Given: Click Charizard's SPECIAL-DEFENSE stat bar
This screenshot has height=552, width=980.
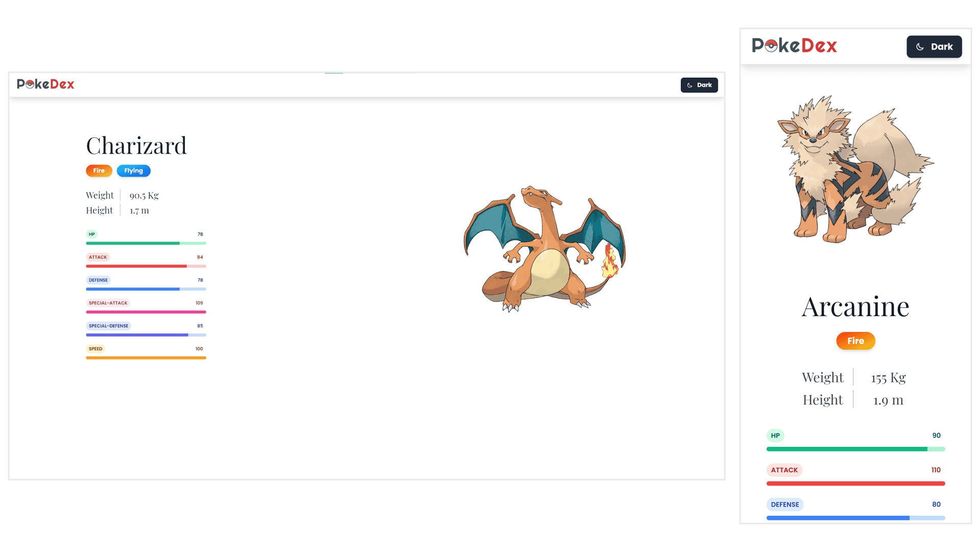Looking at the screenshot, I should [x=146, y=335].
